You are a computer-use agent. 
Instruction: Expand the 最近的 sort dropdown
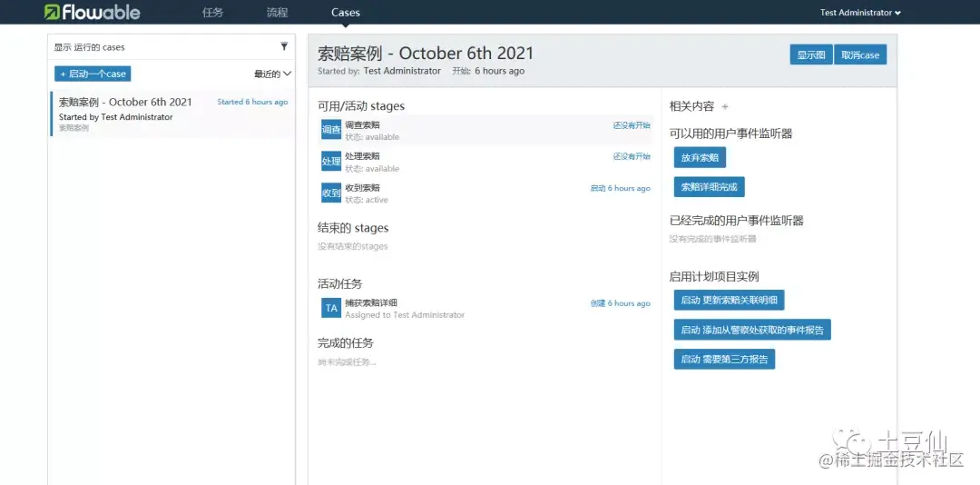click(x=272, y=74)
